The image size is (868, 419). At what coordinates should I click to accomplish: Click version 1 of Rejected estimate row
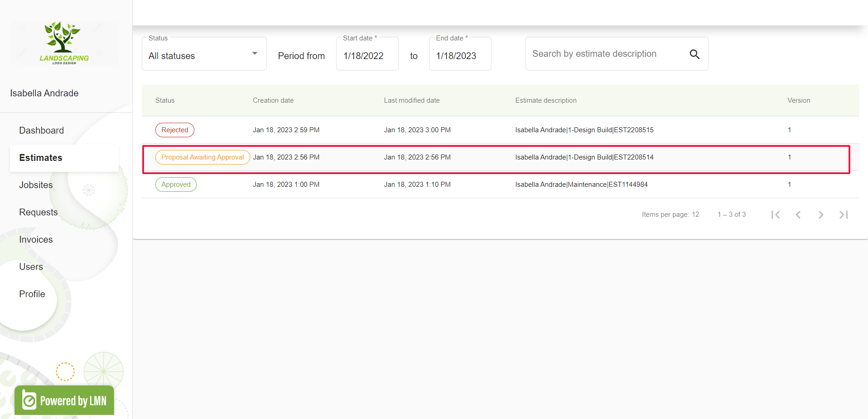pos(789,130)
